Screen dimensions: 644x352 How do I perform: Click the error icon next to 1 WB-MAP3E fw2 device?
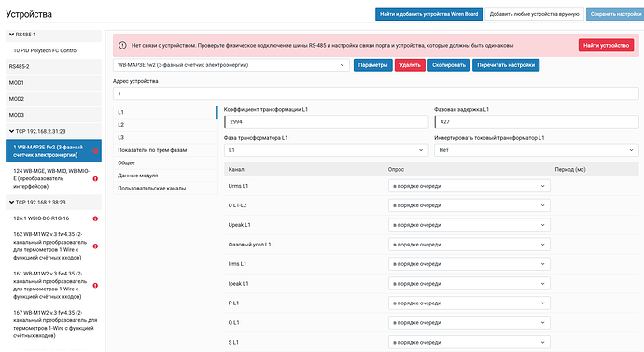95,151
